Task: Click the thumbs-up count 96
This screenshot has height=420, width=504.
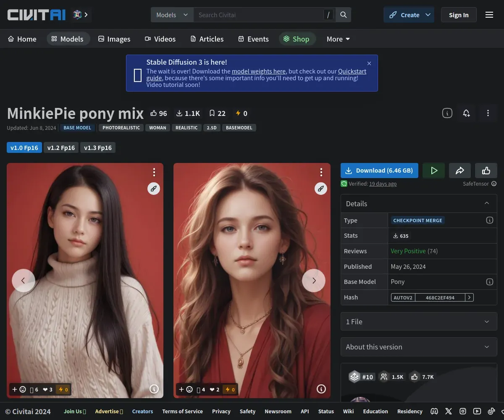Action: 159,113
